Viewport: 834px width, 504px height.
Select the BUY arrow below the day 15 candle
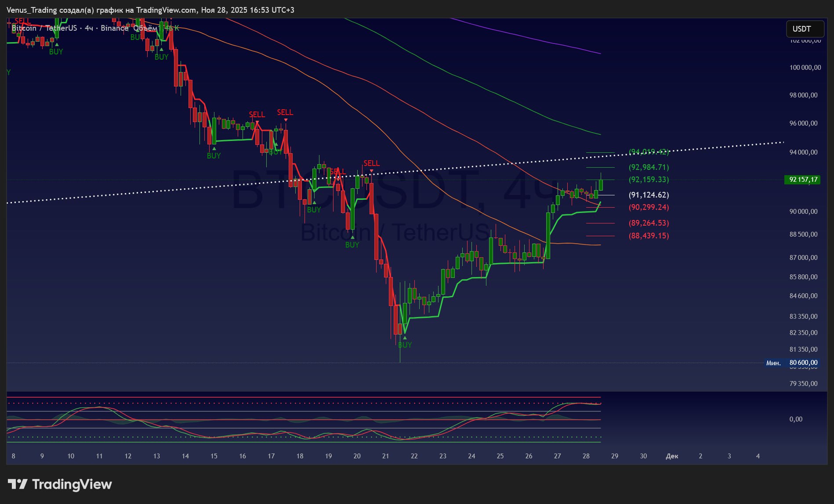(x=214, y=155)
